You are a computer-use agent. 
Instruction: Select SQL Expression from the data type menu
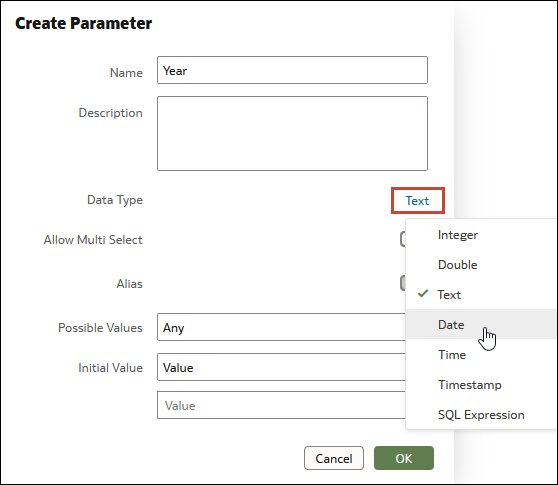(480, 415)
